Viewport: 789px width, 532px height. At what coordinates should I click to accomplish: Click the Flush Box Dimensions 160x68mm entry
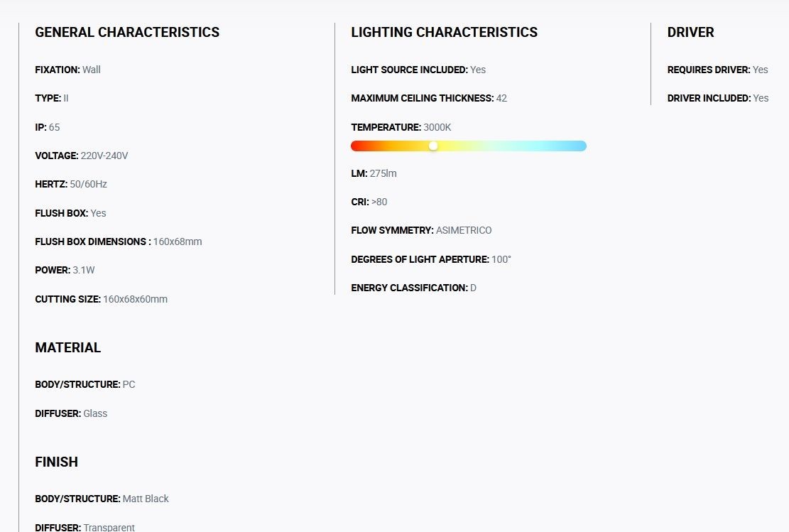[119, 241]
